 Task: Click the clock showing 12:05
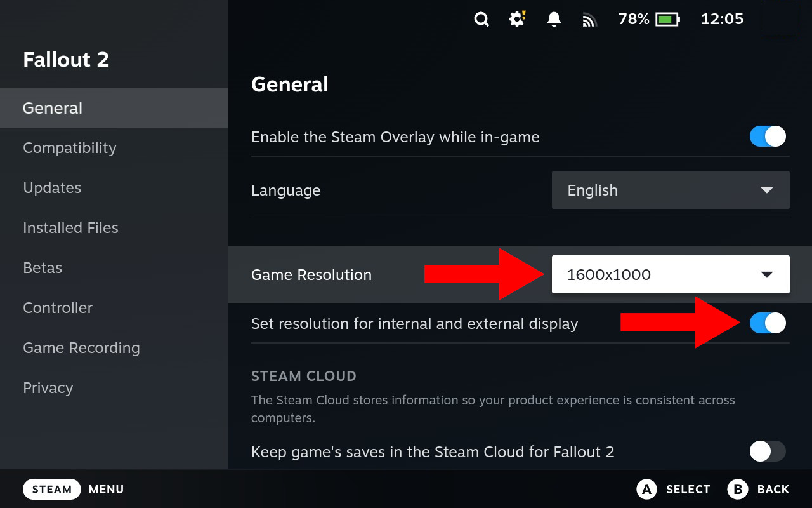point(722,20)
